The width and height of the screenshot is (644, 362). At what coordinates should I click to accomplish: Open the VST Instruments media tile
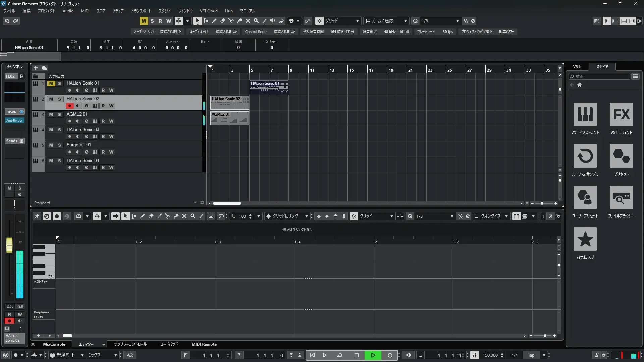[x=585, y=114]
